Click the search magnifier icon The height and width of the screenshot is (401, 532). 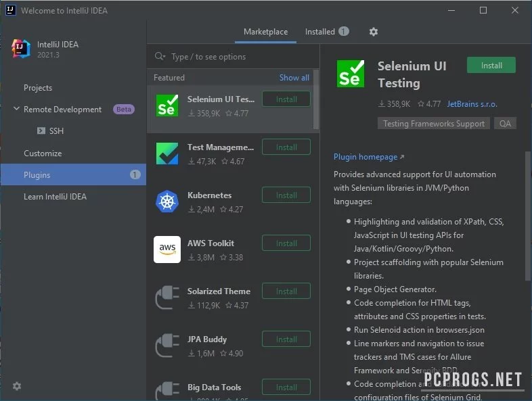[x=160, y=56]
